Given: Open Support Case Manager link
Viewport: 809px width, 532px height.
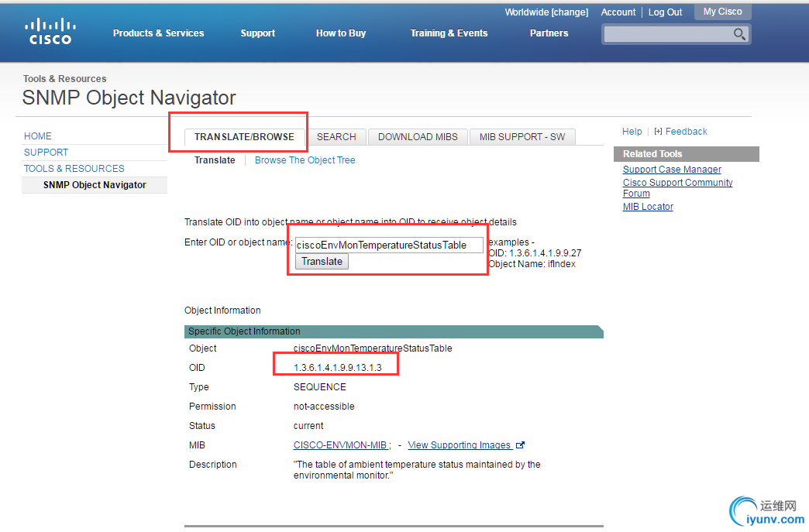Looking at the screenshot, I should (672, 169).
